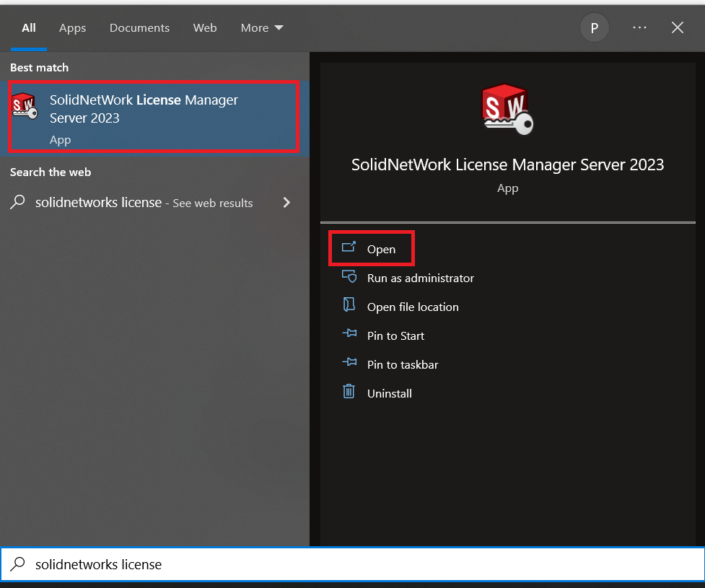Click magnifier icon beside web search suggestion
The image size is (705, 588).
pyautogui.click(x=17, y=202)
